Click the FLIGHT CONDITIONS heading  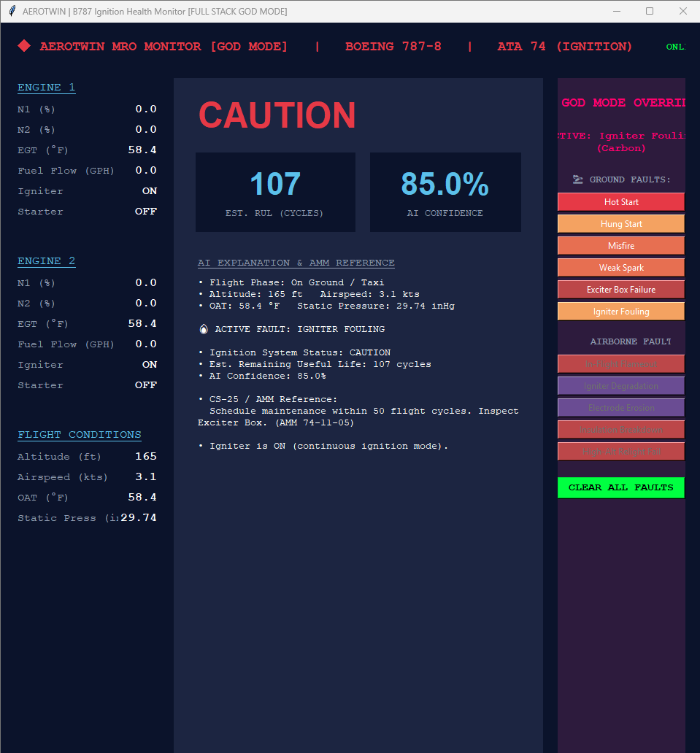pyautogui.click(x=80, y=435)
